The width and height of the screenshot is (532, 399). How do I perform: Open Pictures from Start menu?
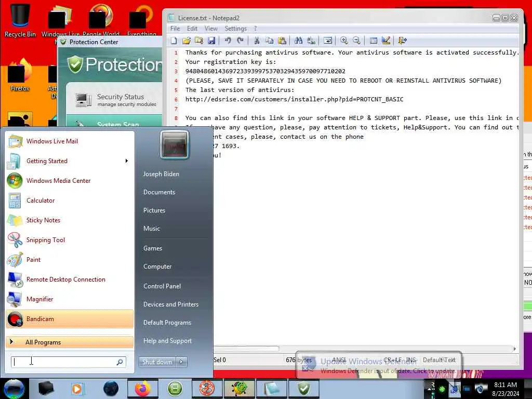(154, 210)
